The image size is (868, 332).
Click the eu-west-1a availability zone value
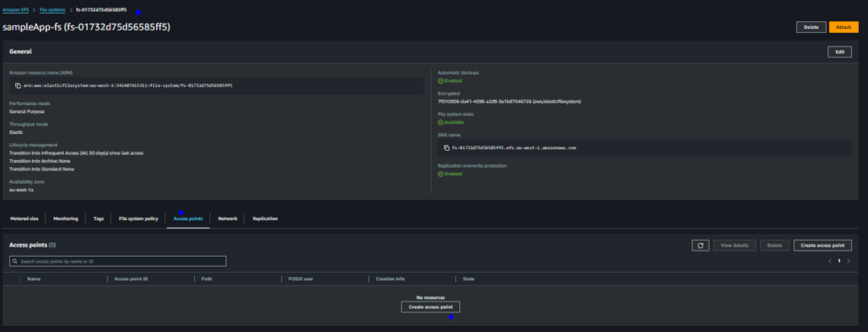coord(21,190)
